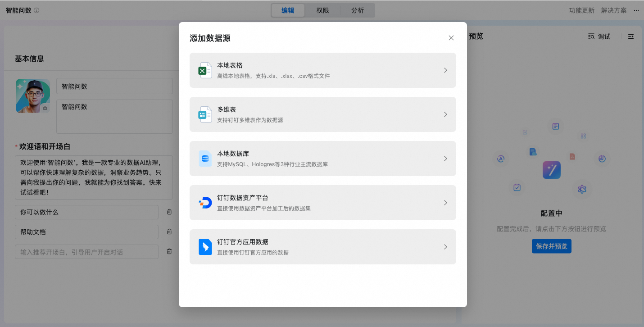Click the 配置中 status text
Screen dimensions: 644x327
click(552, 213)
